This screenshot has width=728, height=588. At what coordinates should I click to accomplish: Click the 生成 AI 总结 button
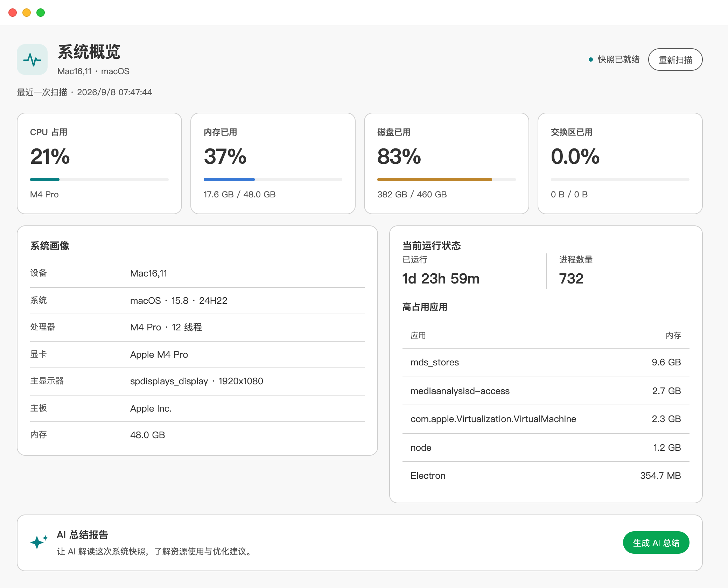click(x=656, y=542)
